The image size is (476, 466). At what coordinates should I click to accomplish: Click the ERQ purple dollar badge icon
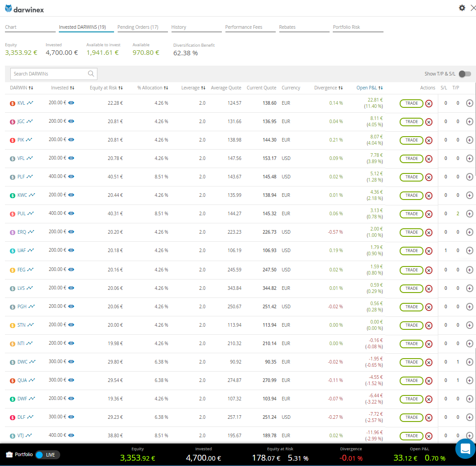tap(13, 232)
